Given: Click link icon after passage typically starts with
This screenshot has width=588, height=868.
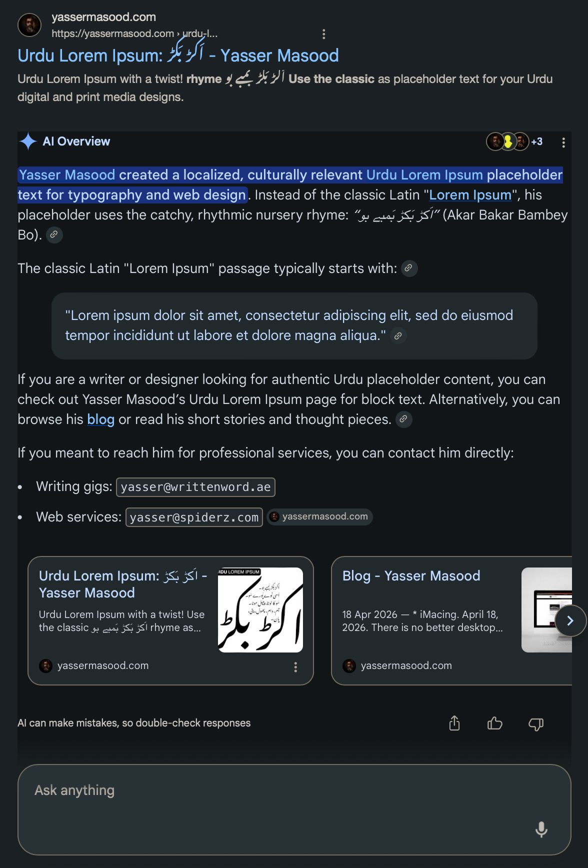Looking at the screenshot, I should [x=409, y=268].
